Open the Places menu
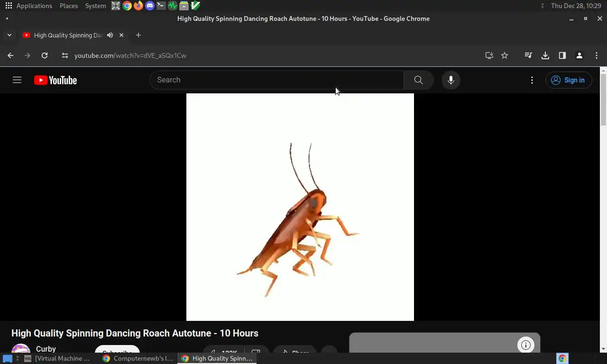This screenshot has width=607, height=364. tap(69, 6)
